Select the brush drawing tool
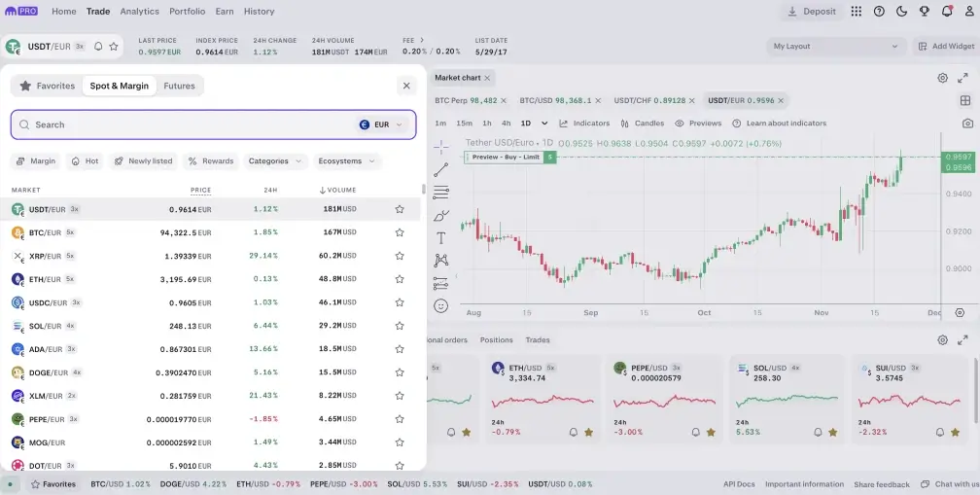The height and width of the screenshot is (495, 980). click(x=441, y=216)
